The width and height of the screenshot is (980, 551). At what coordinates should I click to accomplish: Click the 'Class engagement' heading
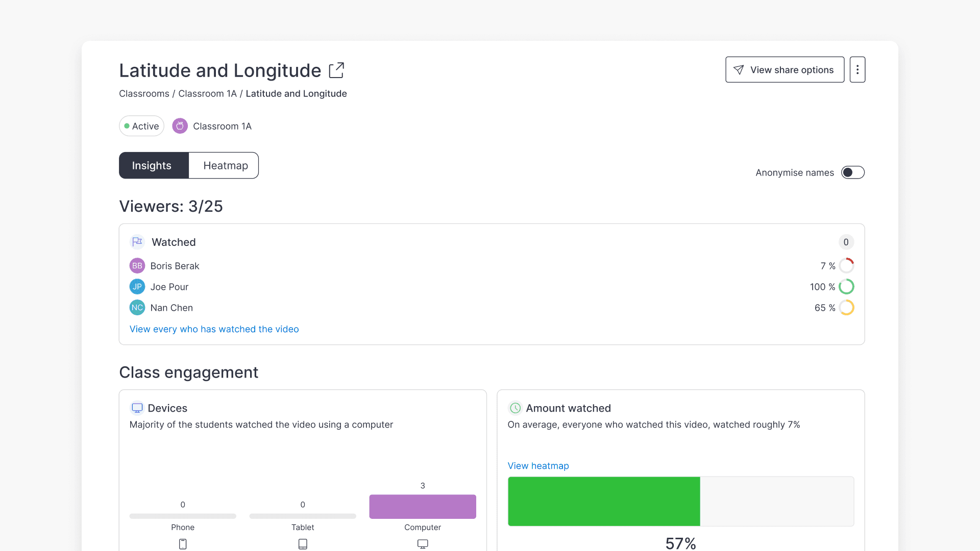[x=188, y=372]
